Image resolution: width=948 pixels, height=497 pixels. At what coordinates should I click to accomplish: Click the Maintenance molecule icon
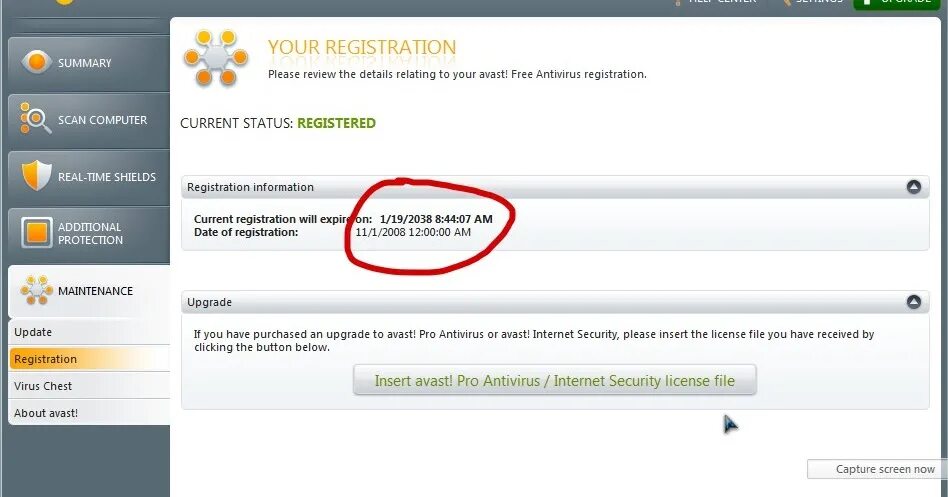[37, 290]
